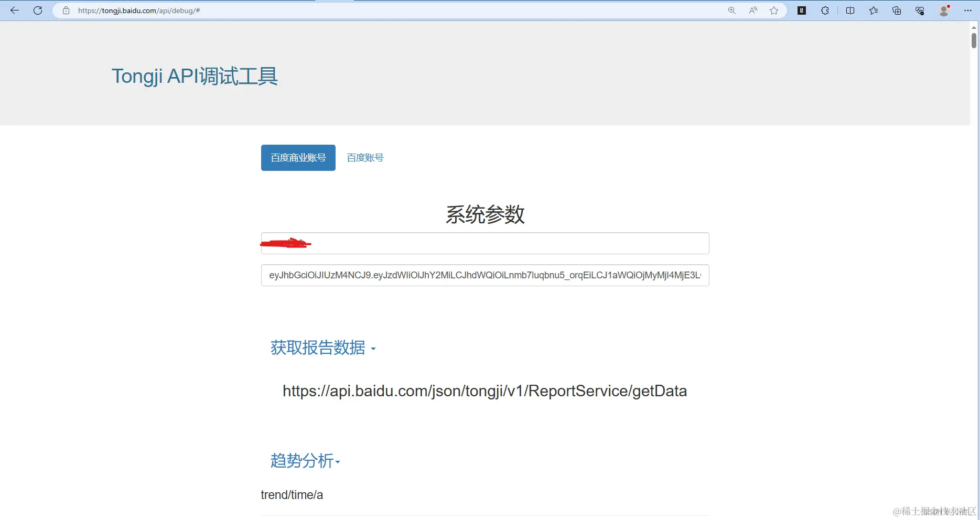Viewport: 980px width, 520px height.
Task: Open the browser Settings and more menu
Action: click(968, 10)
